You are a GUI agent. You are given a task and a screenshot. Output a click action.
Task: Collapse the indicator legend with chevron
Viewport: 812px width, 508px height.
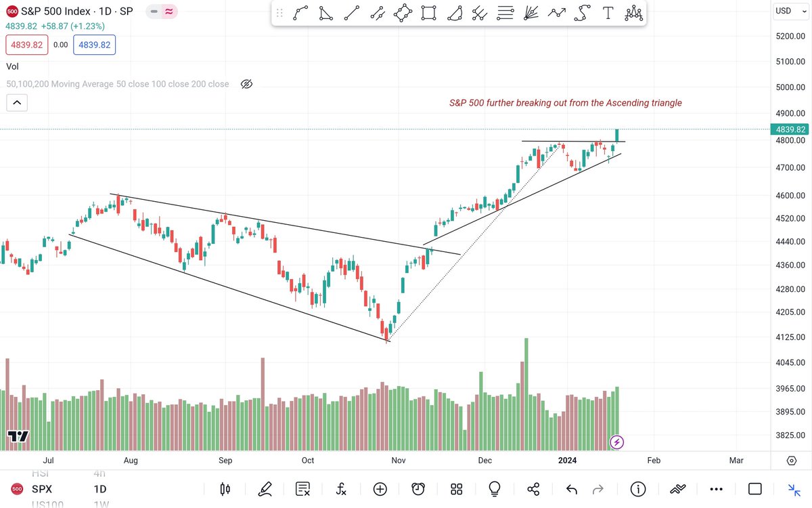tap(16, 103)
